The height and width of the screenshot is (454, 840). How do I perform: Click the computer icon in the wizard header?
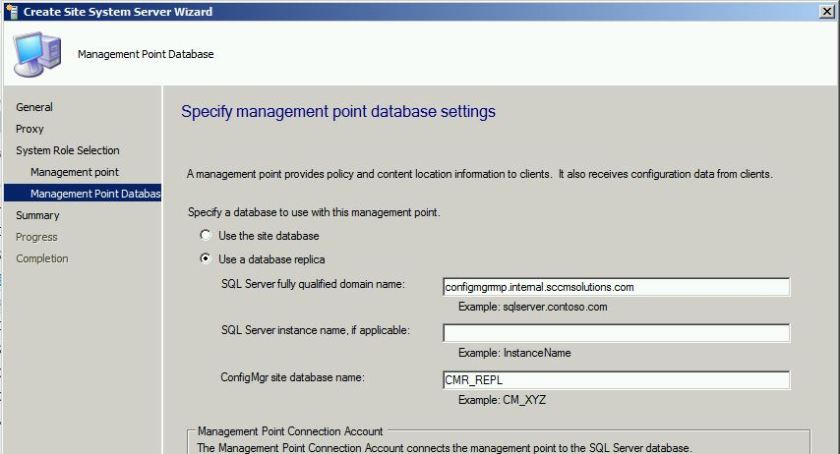click(x=38, y=52)
